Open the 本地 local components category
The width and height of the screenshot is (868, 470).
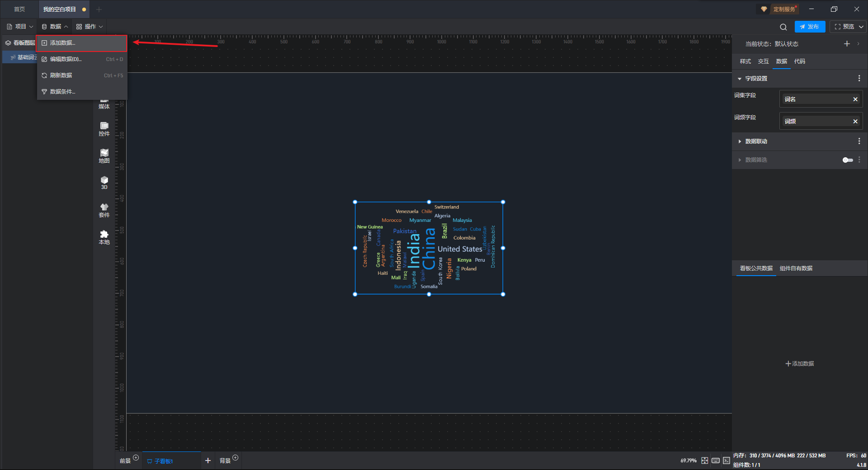[104, 237]
